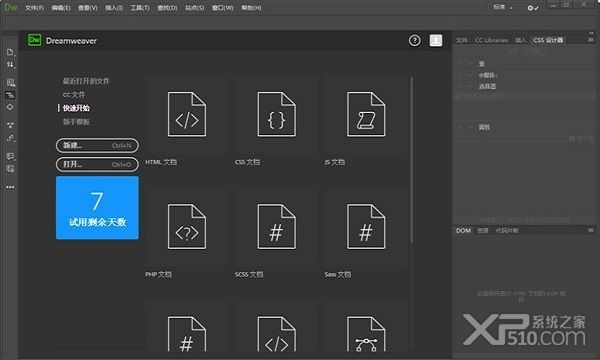Open the 文件(F) menu

click(x=34, y=8)
